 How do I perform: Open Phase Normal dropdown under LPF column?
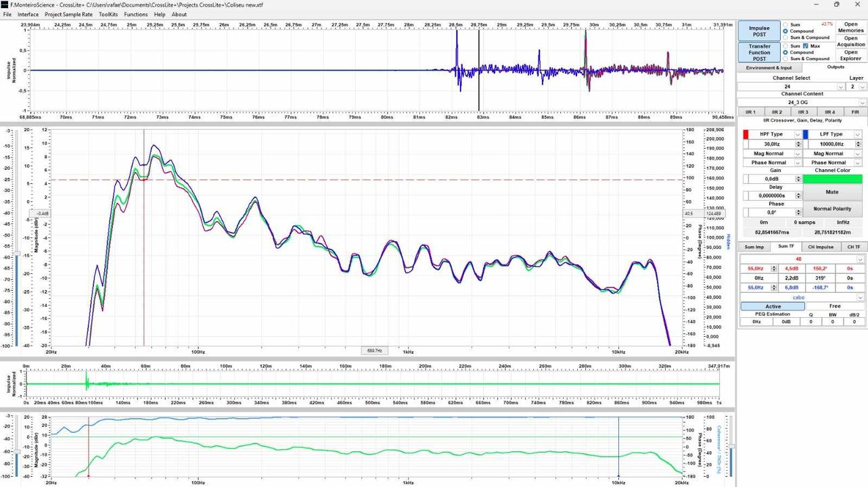(832, 162)
